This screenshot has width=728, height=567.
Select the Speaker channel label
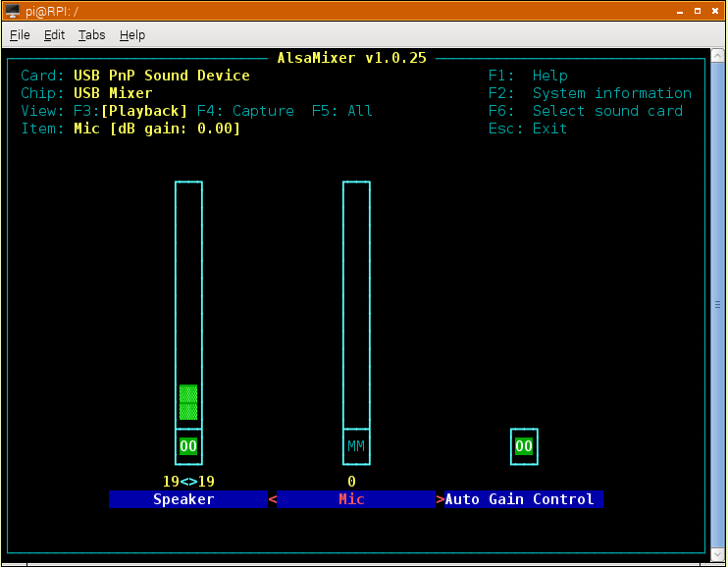[x=183, y=499]
